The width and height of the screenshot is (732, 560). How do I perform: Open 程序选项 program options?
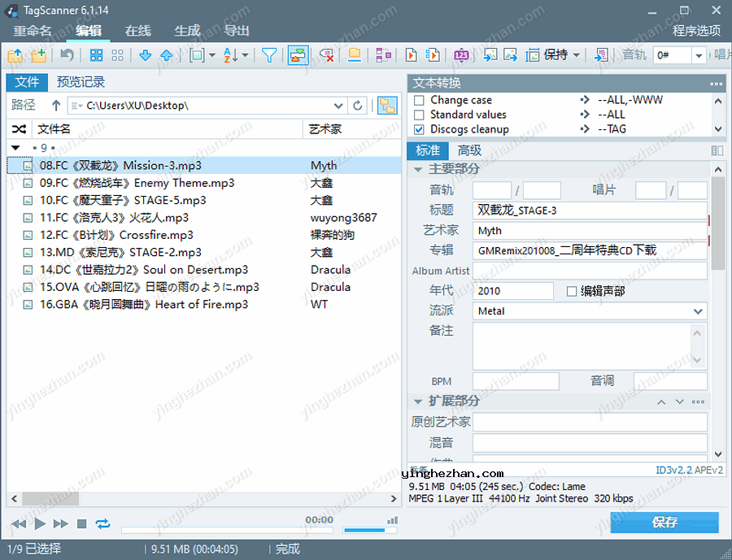(696, 31)
